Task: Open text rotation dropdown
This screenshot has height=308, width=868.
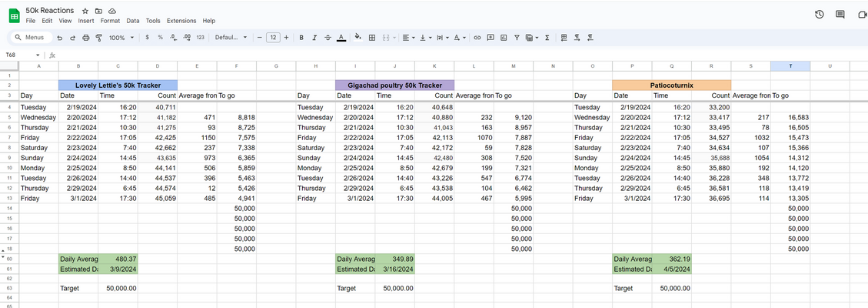Action: [460, 38]
